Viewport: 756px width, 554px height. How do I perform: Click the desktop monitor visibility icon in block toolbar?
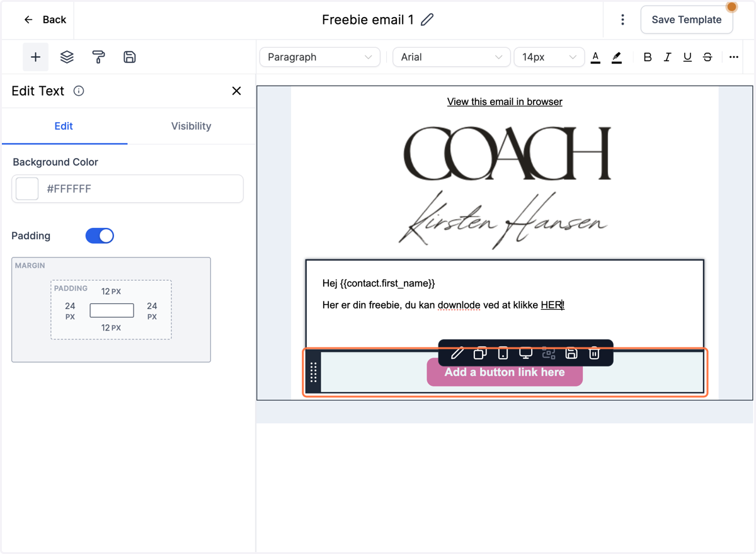click(x=525, y=353)
